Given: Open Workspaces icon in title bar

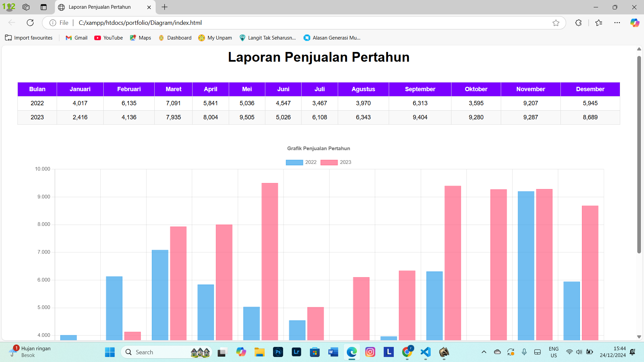Looking at the screenshot, I should pyautogui.click(x=26, y=7).
